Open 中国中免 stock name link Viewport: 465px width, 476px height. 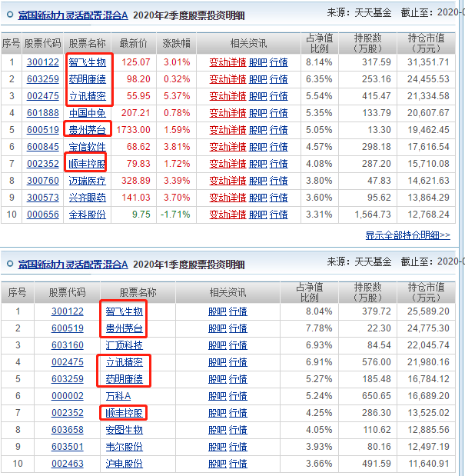(x=88, y=113)
